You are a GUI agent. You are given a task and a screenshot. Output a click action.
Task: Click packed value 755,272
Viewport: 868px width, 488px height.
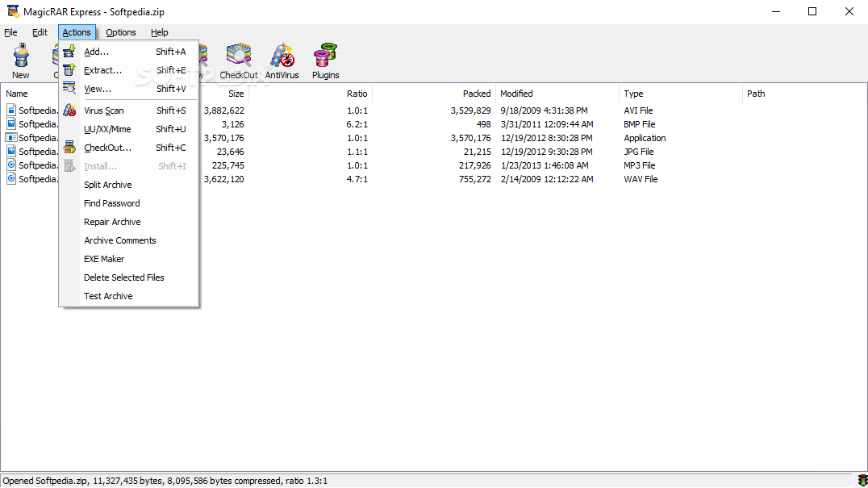[x=474, y=179]
